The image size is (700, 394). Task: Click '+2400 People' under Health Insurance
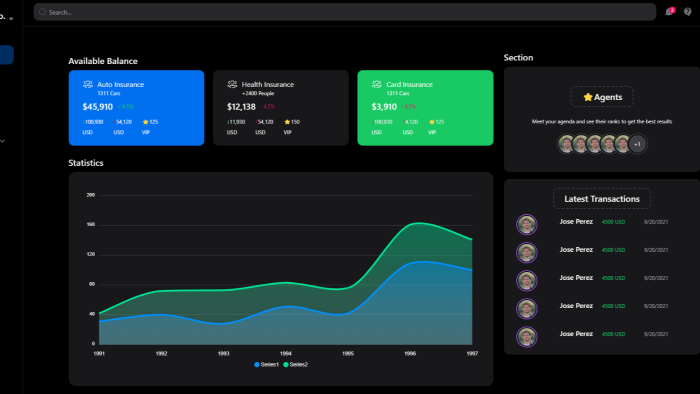pyautogui.click(x=258, y=93)
